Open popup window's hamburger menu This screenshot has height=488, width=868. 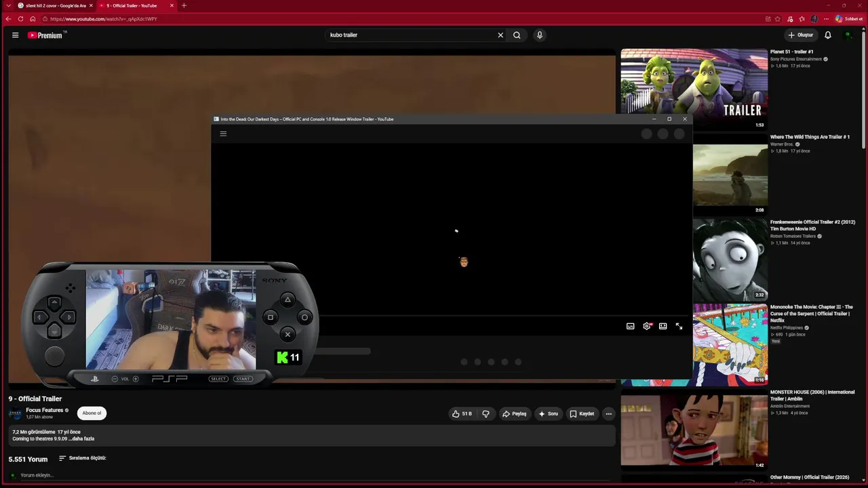(223, 134)
